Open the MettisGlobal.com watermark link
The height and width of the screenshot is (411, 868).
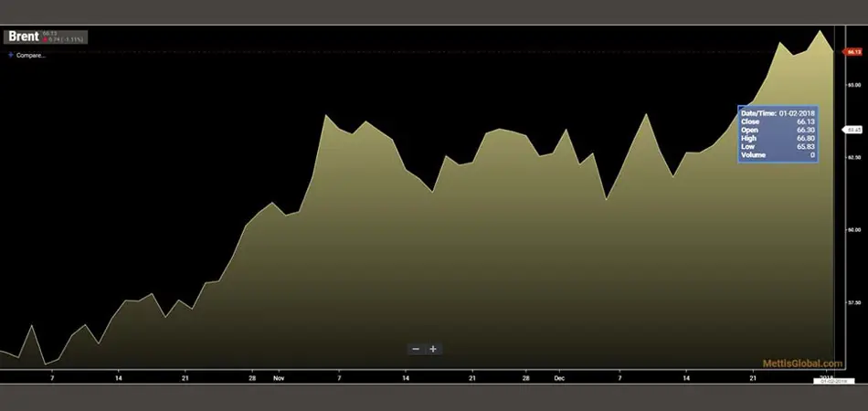click(802, 364)
